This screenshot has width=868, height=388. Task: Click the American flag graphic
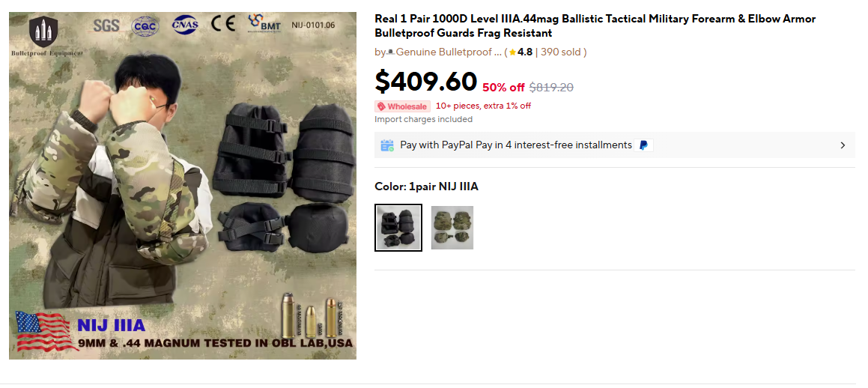click(x=46, y=331)
